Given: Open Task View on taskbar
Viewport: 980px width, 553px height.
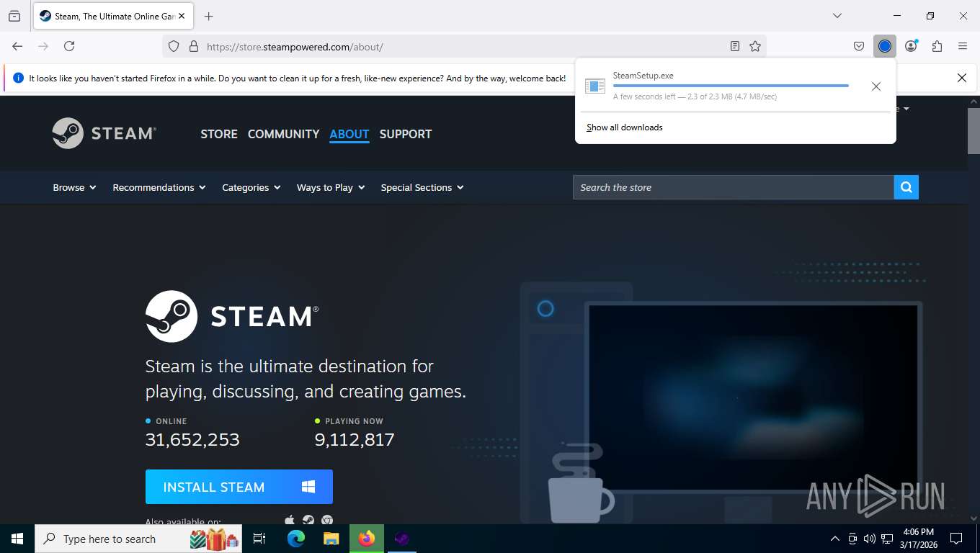Looking at the screenshot, I should (259, 539).
